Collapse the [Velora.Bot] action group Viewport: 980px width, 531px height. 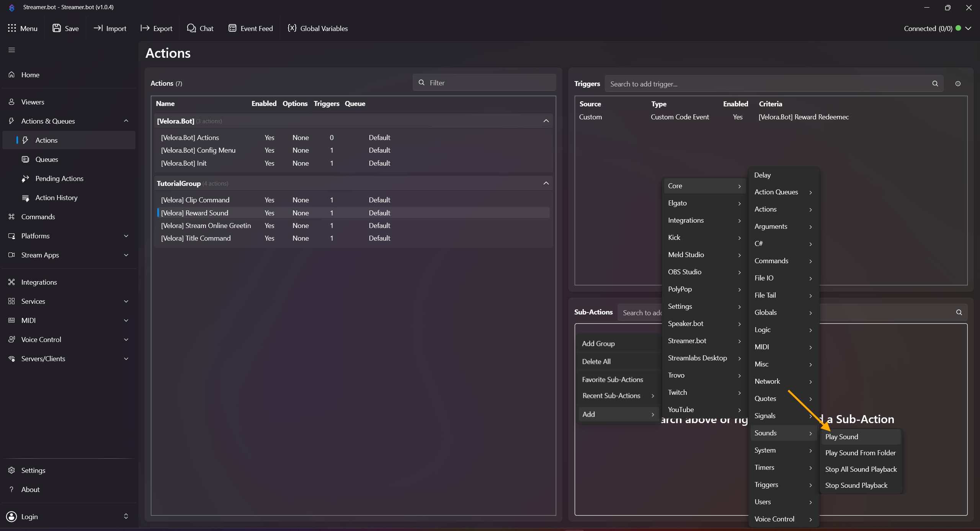pos(546,121)
